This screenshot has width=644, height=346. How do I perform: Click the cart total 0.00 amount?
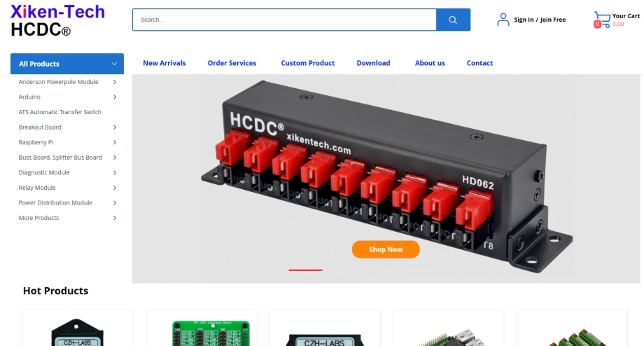coord(618,25)
